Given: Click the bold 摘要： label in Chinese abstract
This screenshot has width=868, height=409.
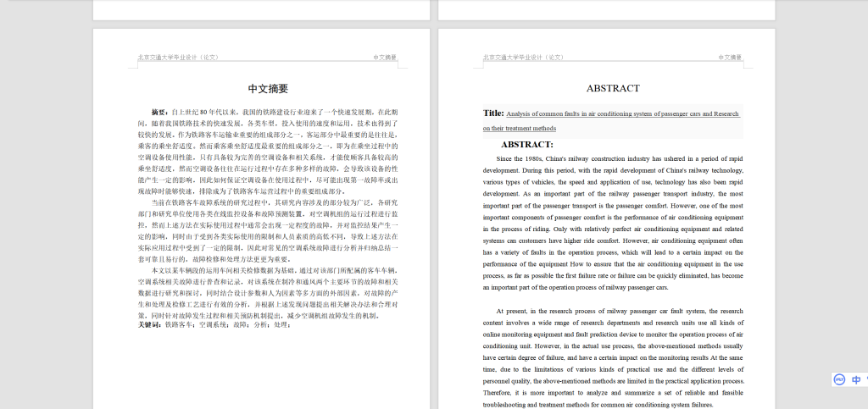Looking at the screenshot, I should pyautogui.click(x=162, y=112).
